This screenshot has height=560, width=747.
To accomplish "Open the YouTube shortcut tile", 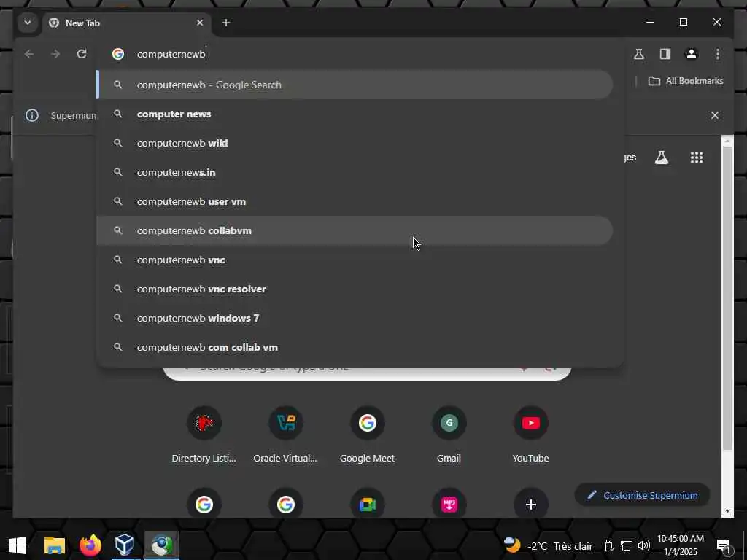I will [x=531, y=435].
